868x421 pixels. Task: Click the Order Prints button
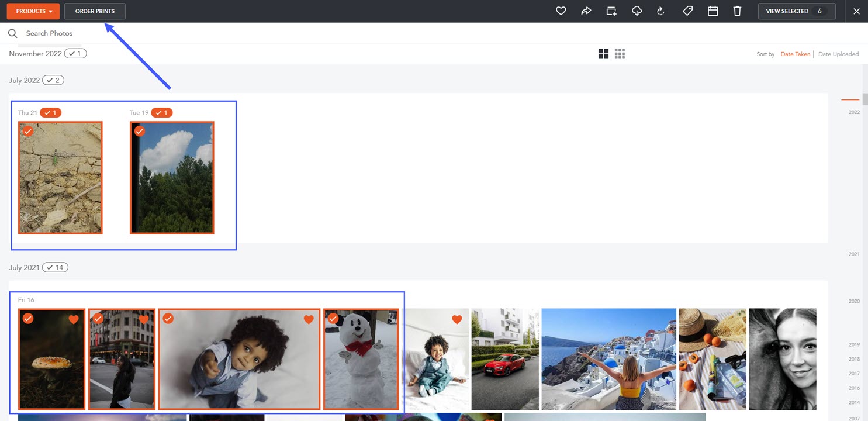tap(95, 11)
